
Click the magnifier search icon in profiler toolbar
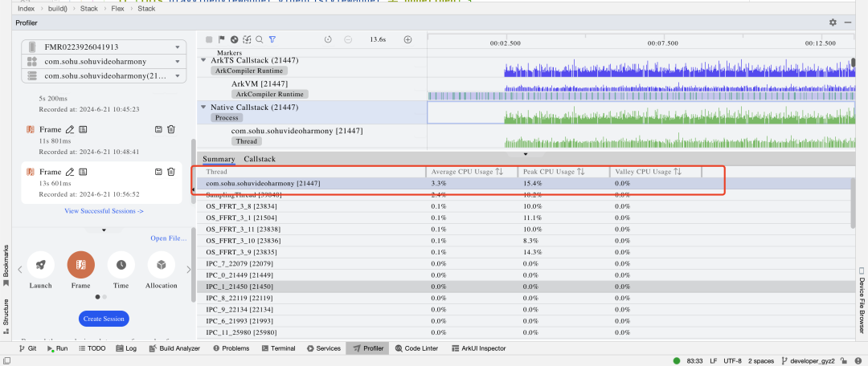[259, 39]
